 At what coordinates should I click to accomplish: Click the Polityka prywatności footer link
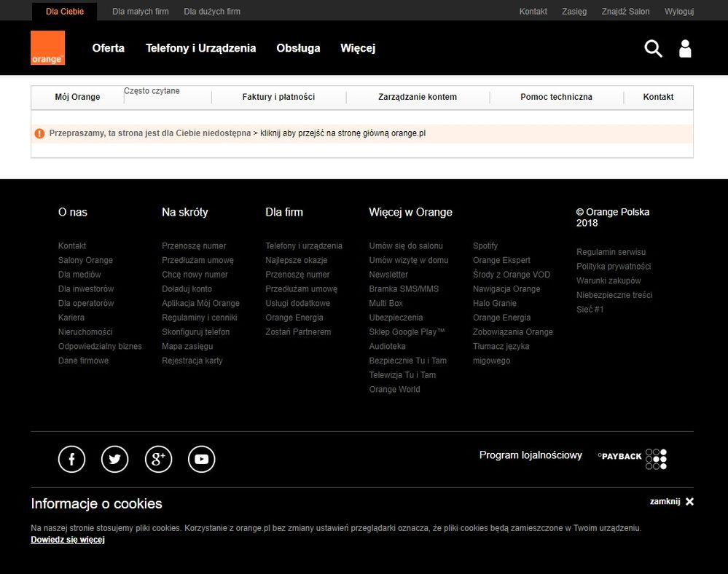613,267
